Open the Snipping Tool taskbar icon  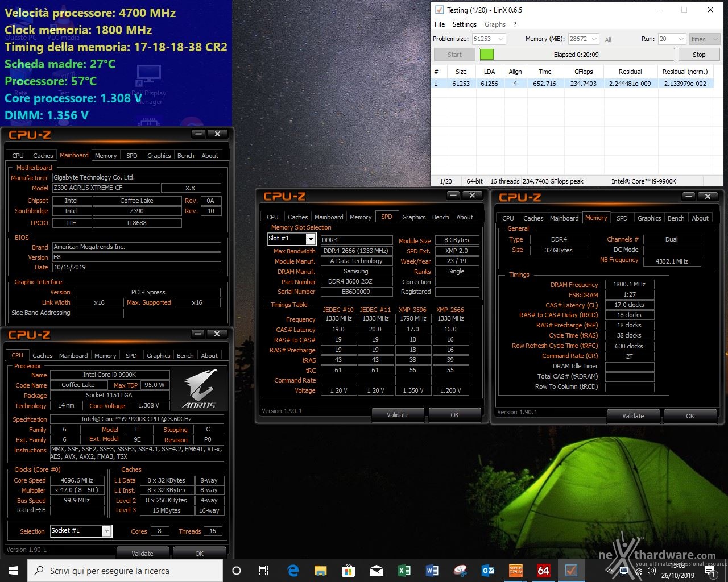460,571
